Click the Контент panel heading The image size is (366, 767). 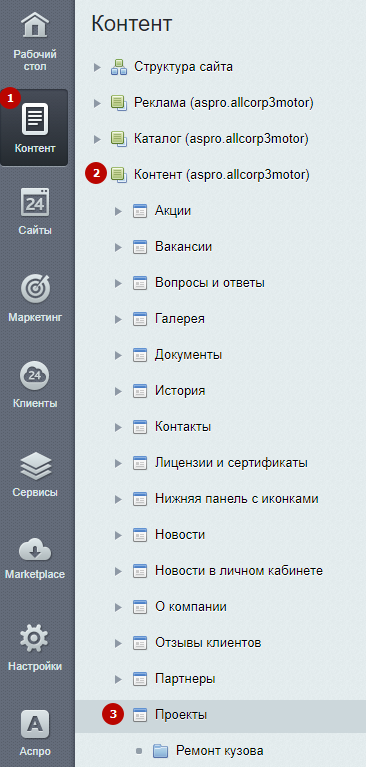point(132,23)
